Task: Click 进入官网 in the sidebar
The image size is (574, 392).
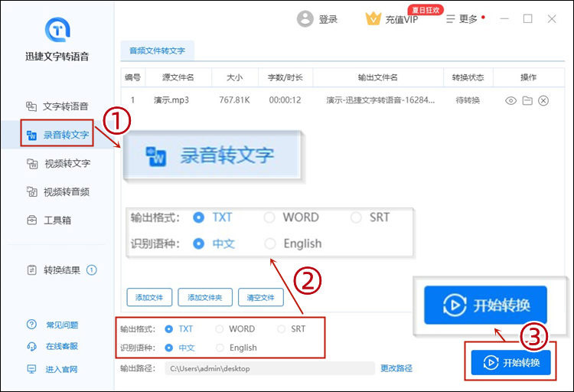Action: 52,369
